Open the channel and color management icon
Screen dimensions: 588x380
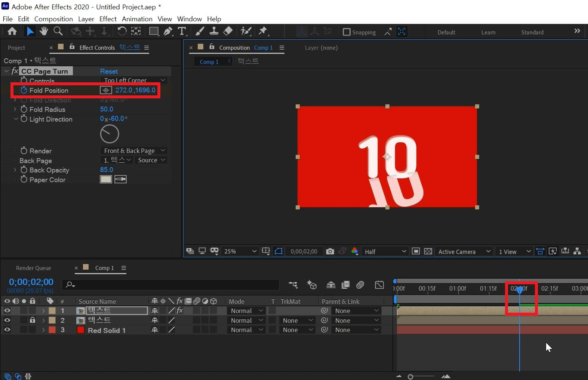(x=355, y=251)
